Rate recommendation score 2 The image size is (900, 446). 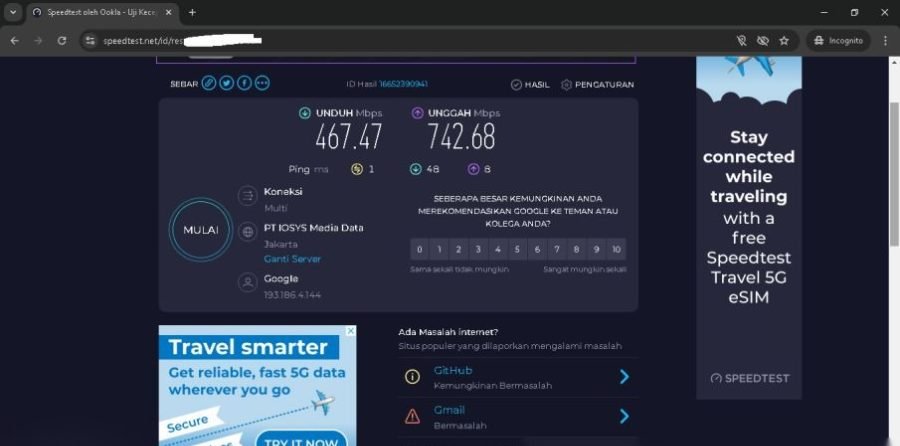pos(459,249)
